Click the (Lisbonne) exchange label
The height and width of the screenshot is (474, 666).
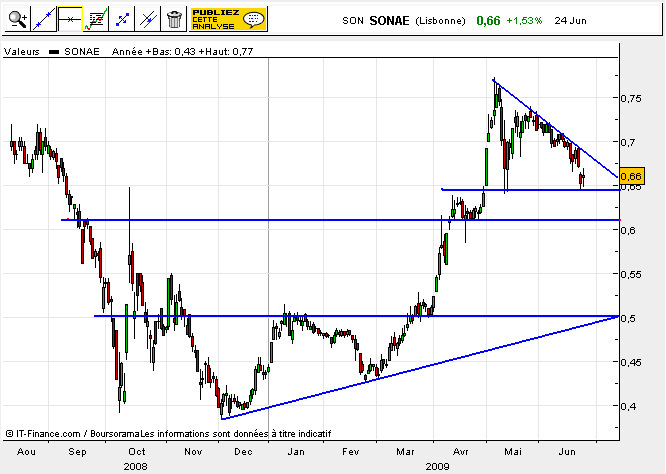coord(440,21)
